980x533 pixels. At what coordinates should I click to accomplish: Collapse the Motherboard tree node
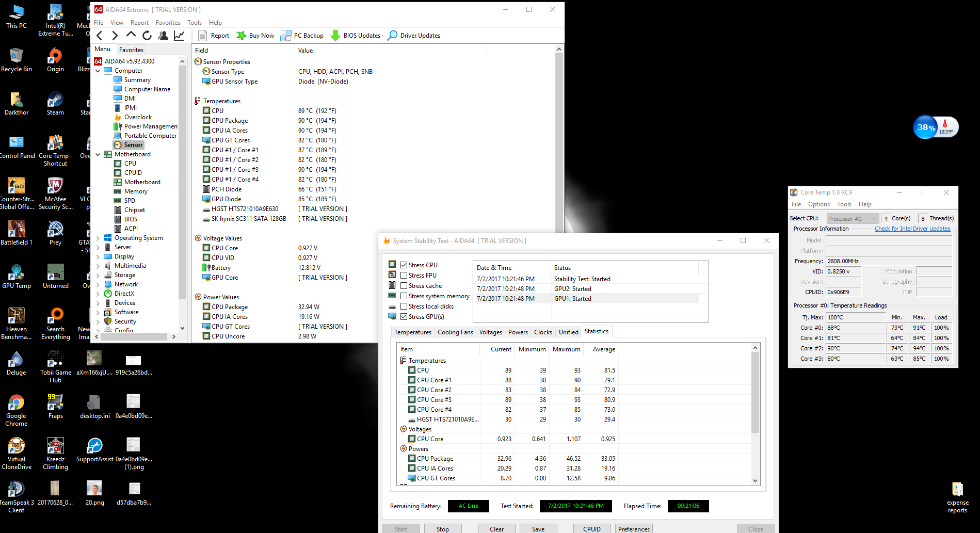pos(98,154)
